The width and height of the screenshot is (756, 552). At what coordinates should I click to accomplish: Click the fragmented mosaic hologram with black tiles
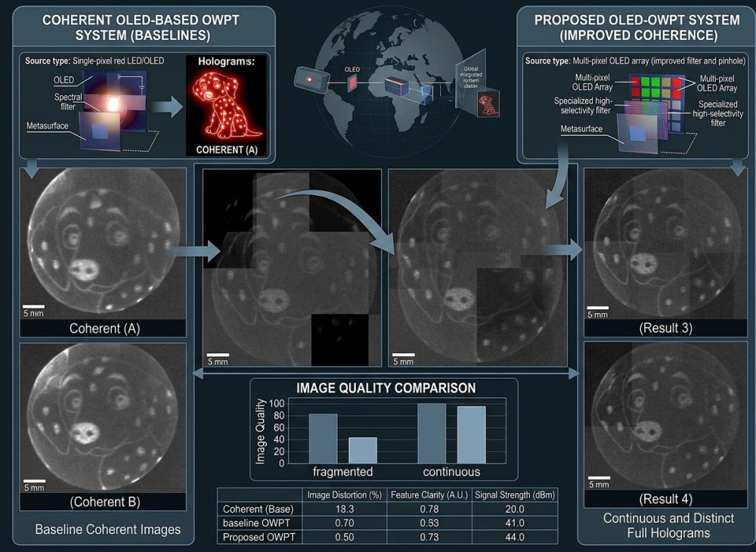tap(292, 268)
